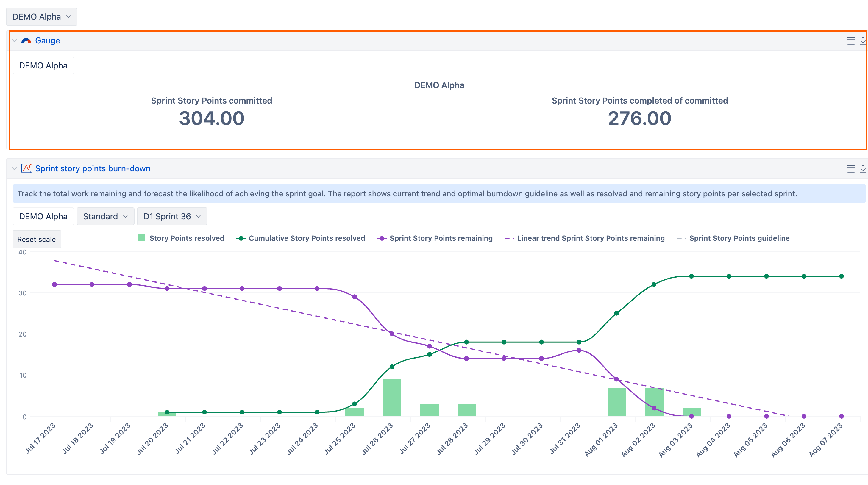Click the Reset scale button
This screenshot has width=868, height=485.
pos(36,240)
